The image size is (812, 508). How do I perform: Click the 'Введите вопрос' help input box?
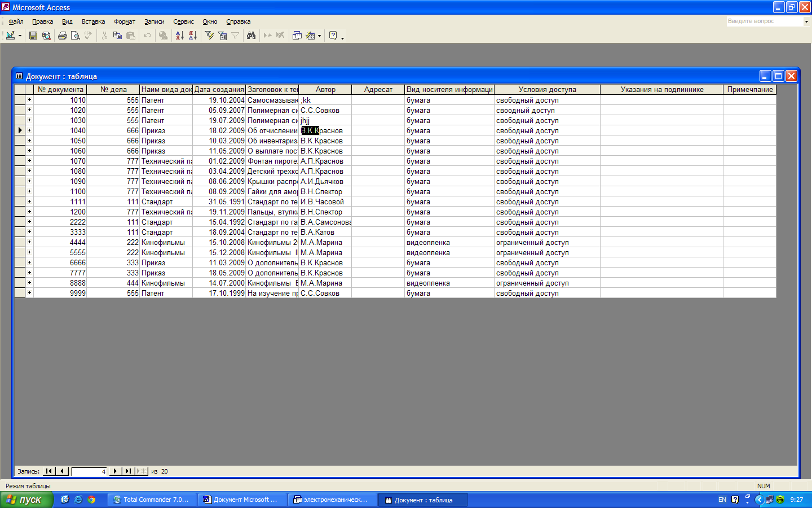point(765,21)
